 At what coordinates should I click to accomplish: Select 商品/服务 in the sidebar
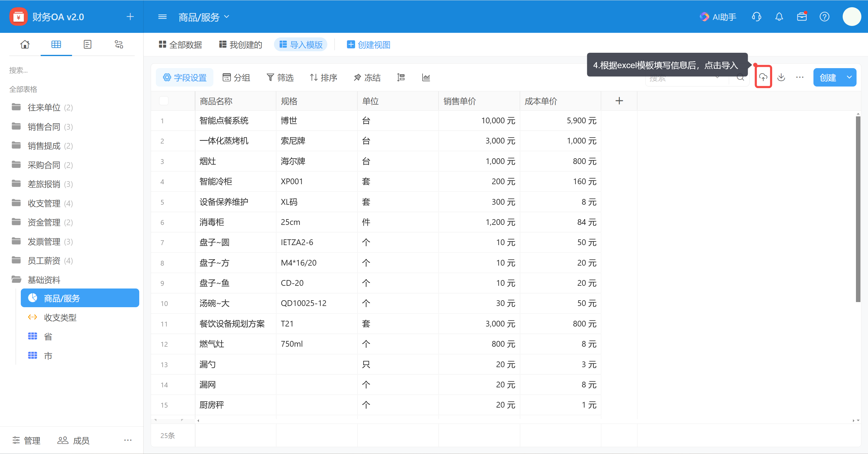point(80,298)
